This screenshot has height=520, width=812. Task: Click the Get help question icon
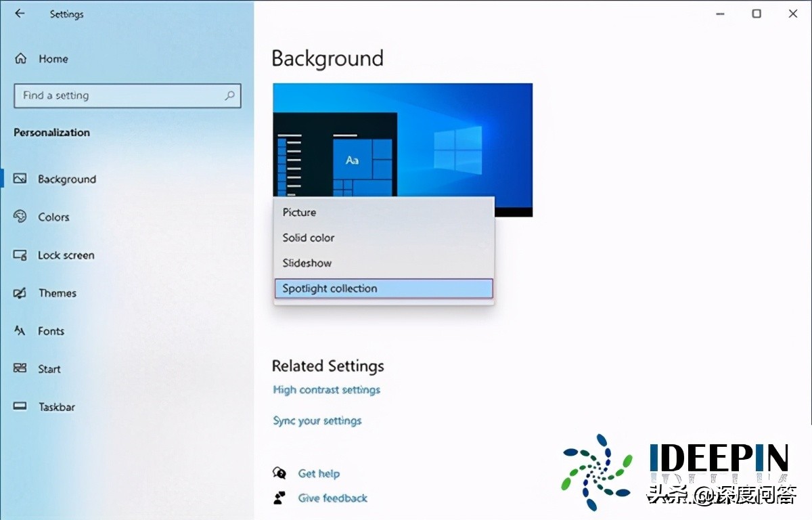[280, 473]
